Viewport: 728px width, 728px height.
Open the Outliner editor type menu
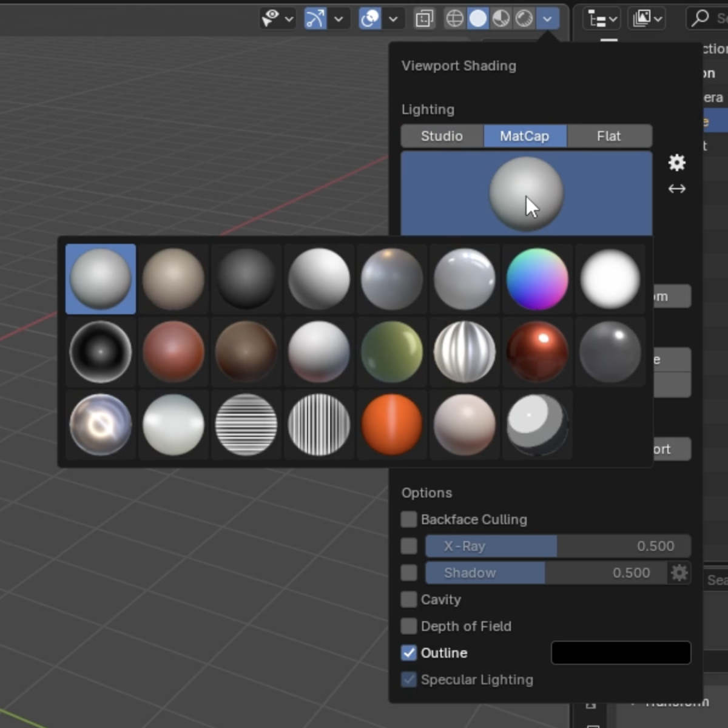point(601,19)
